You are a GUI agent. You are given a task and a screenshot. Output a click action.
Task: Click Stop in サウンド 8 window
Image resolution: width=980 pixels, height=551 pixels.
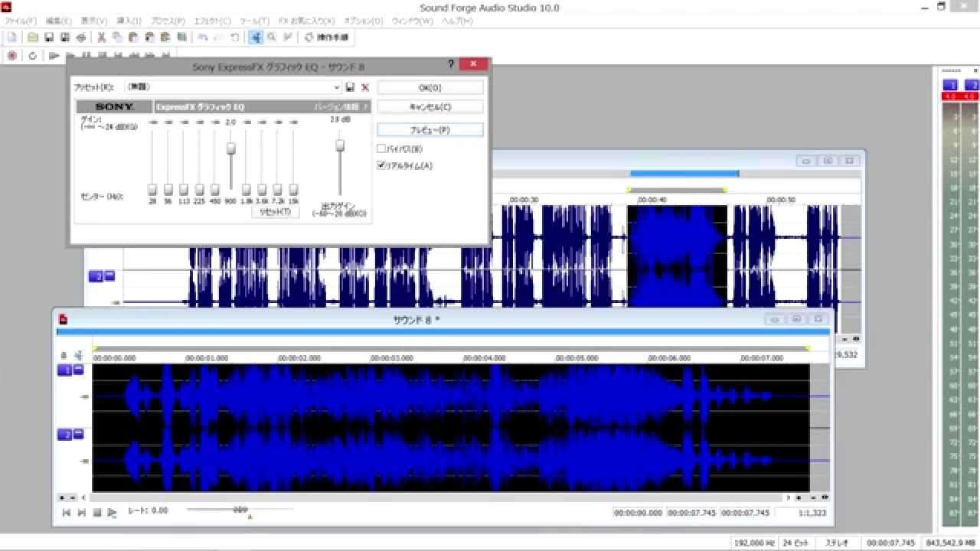point(97,512)
